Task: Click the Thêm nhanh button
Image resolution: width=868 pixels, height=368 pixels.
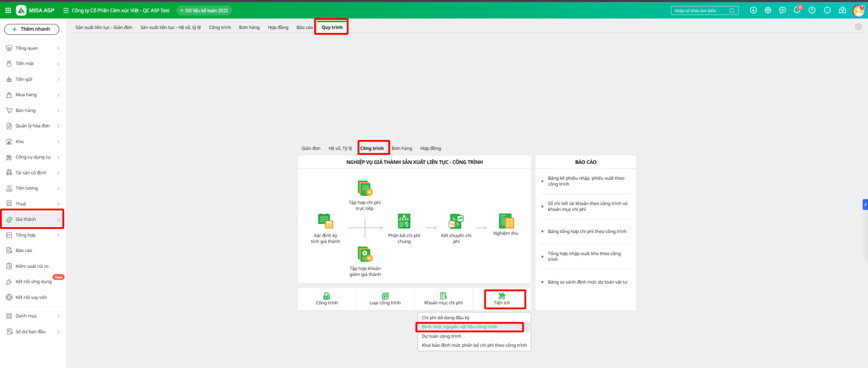Action: coord(31,29)
